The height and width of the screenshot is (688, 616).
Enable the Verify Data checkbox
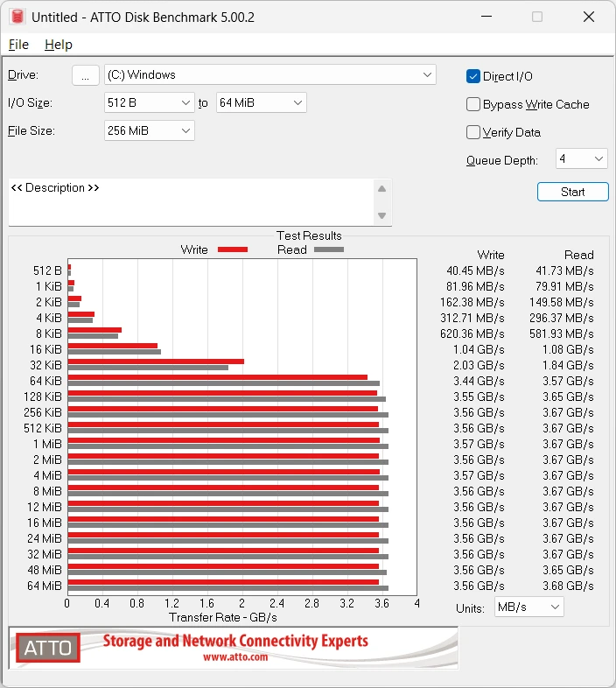[473, 132]
